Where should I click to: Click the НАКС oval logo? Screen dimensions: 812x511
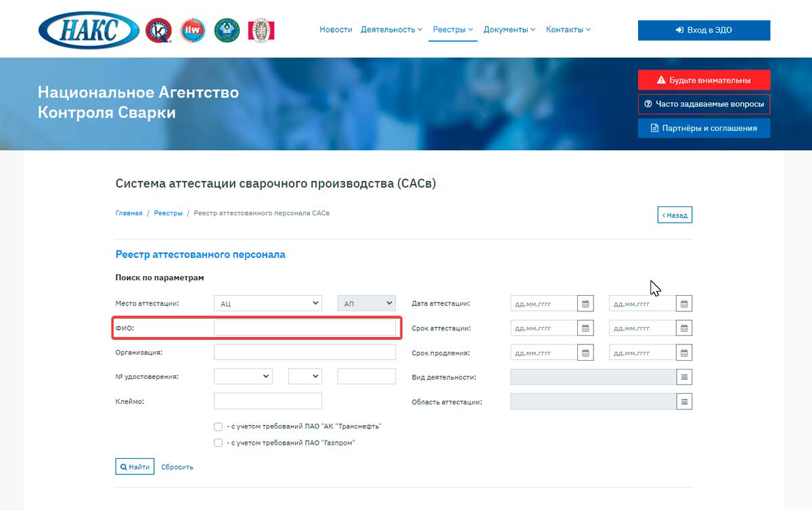(89, 30)
